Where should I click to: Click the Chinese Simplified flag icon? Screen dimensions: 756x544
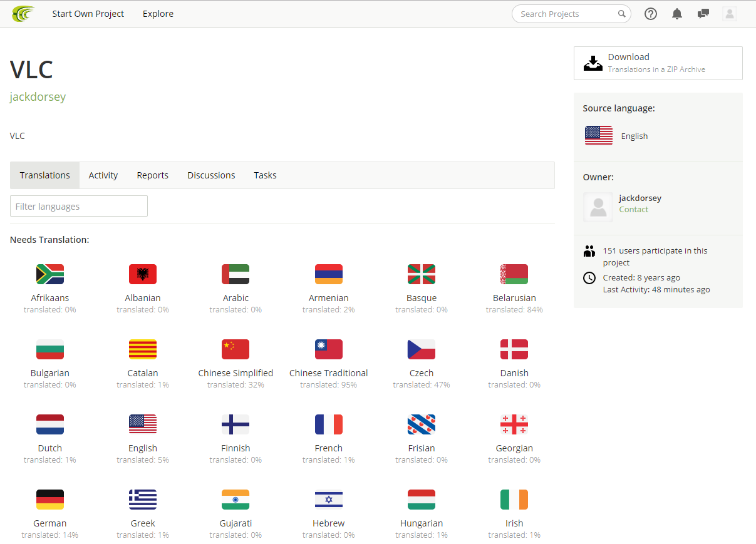click(236, 349)
